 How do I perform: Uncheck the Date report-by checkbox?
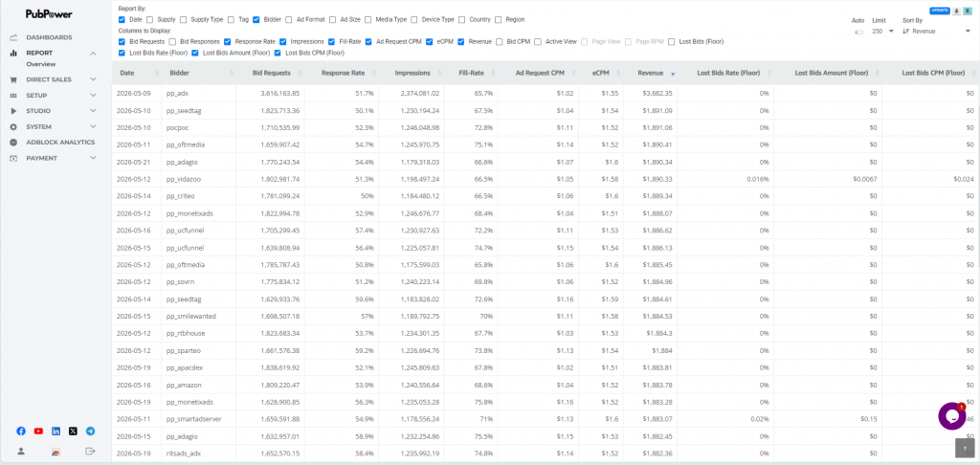point(122,19)
